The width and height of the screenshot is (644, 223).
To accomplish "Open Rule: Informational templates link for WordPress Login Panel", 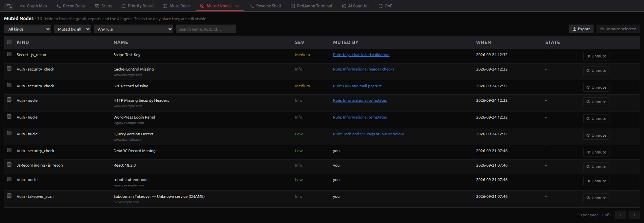I will (x=360, y=117).
